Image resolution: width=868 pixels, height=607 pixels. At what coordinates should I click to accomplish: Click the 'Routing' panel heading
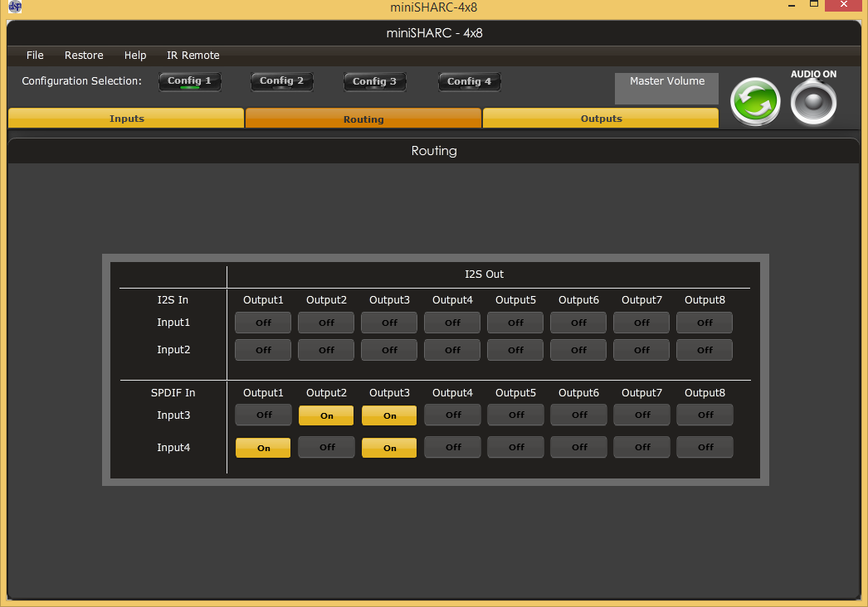click(434, 150)
